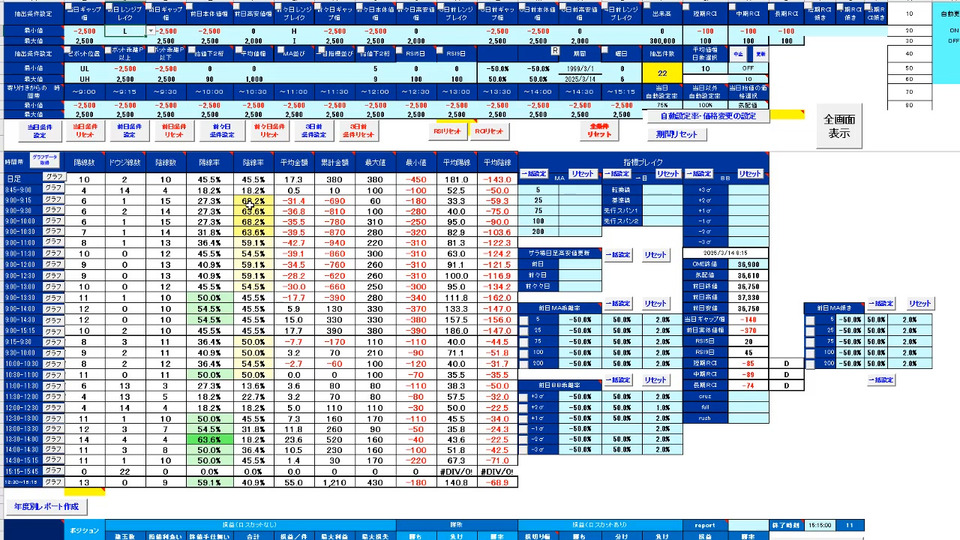Tick the RSI9日 checkbox
This screenshot has width=960, height=540.
(440, 50)
